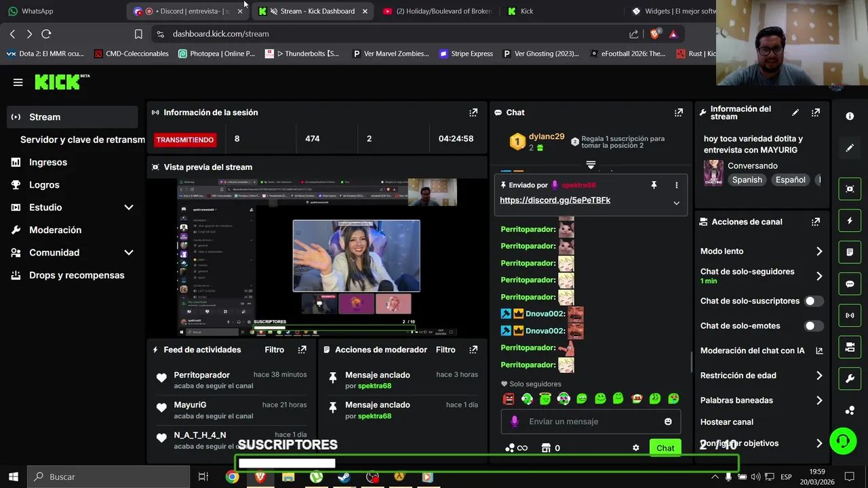Open the pinned message three-dot menu
868x488 pixels.
pyautogui.click(x=676, y=185)
